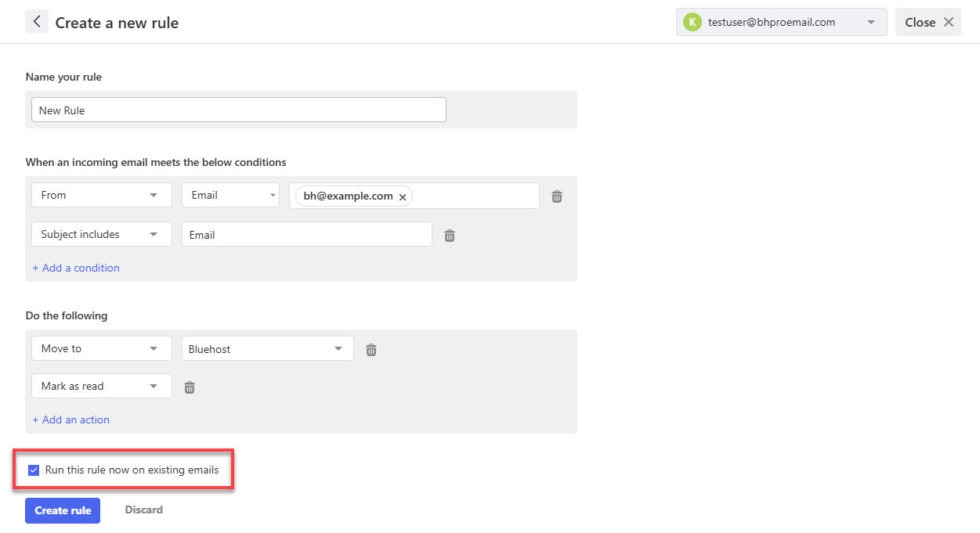Open the Subject includes condition dropdown
The width and height of the screenshot is (980, 533).
point(102,234)
